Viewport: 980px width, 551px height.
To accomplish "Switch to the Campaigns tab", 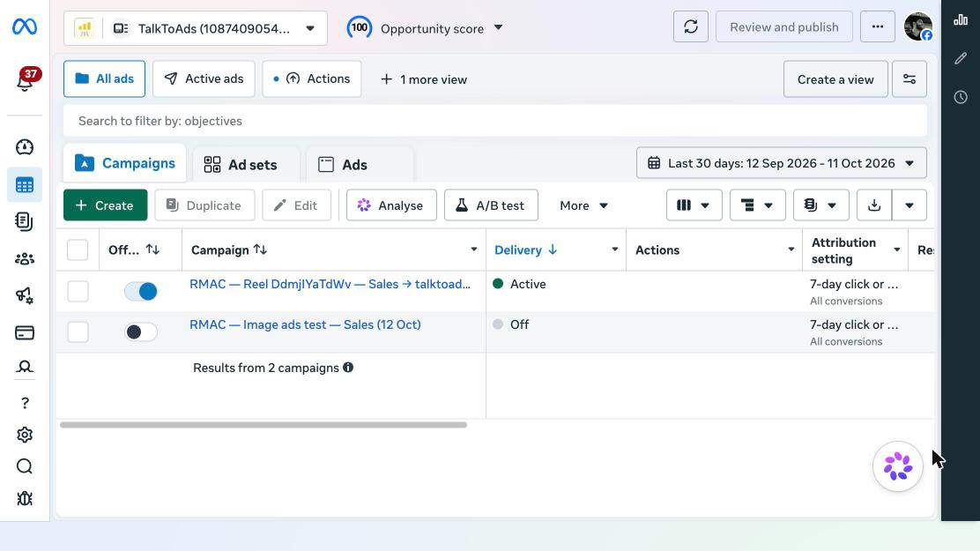I will [x=125, y=163].
